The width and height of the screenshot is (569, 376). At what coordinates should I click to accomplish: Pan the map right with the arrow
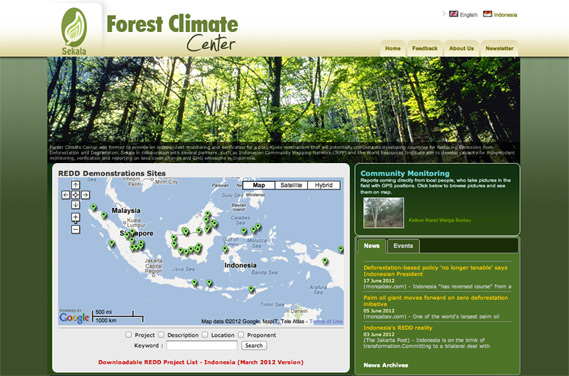(x=85, y=195)
